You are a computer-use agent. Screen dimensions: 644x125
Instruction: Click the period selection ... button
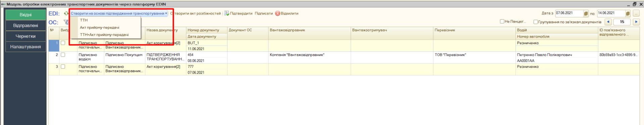coord(636,13)
